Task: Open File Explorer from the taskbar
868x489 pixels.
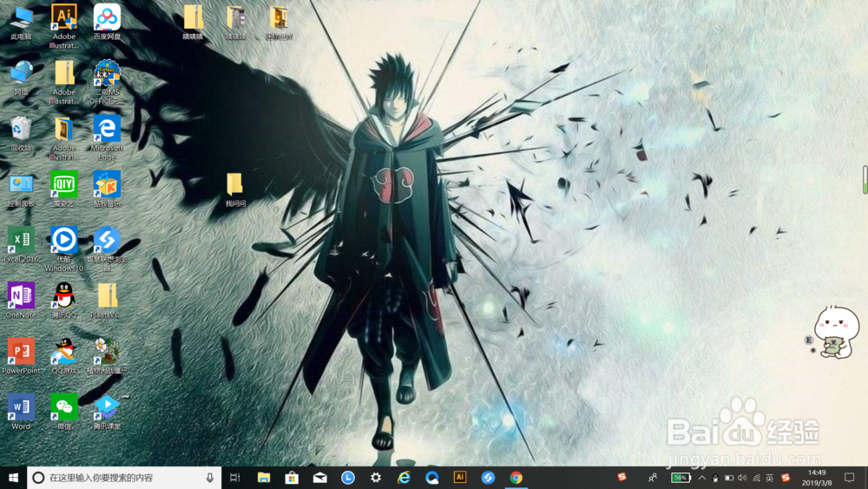Action: [x=264, y=478]
